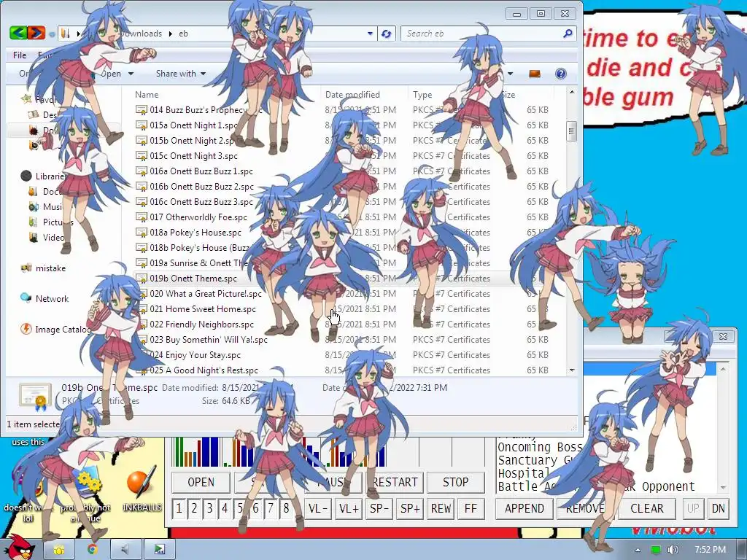747x560 pixels.
Task: Click SP+ to increase playback speed
Action: click(410, 508)
